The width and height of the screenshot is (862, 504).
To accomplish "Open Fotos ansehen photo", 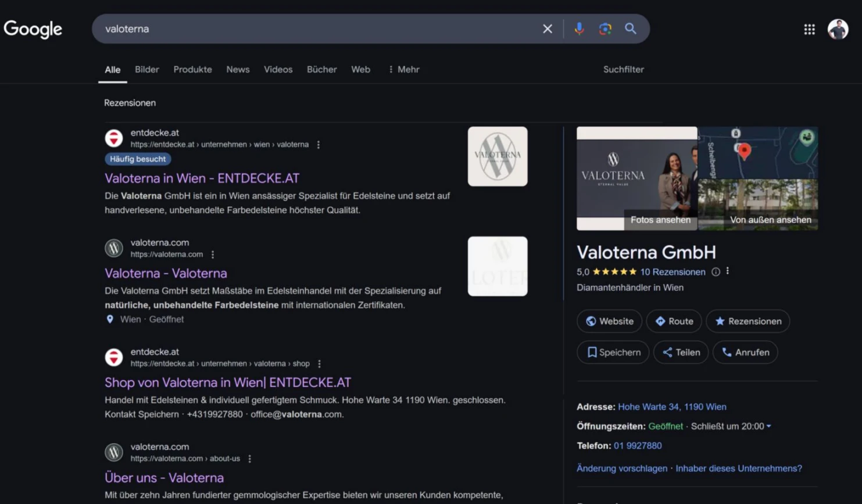I will [x=636, y=178].
